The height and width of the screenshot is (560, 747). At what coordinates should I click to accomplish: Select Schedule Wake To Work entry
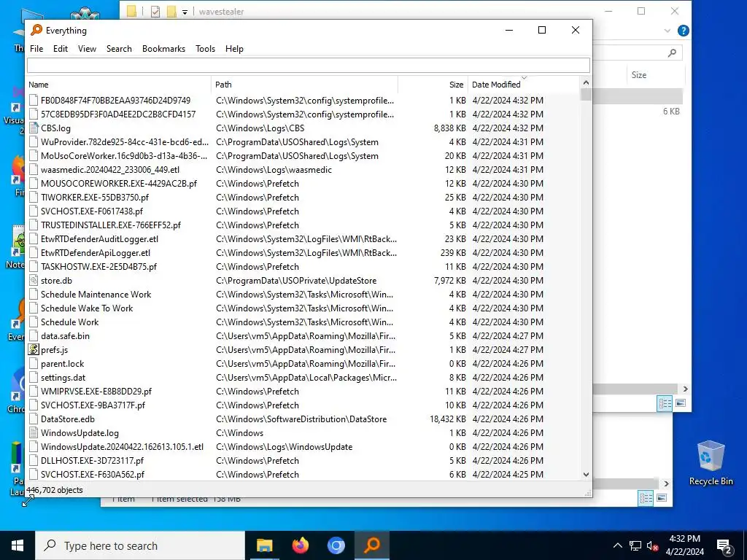coord(87,308)
